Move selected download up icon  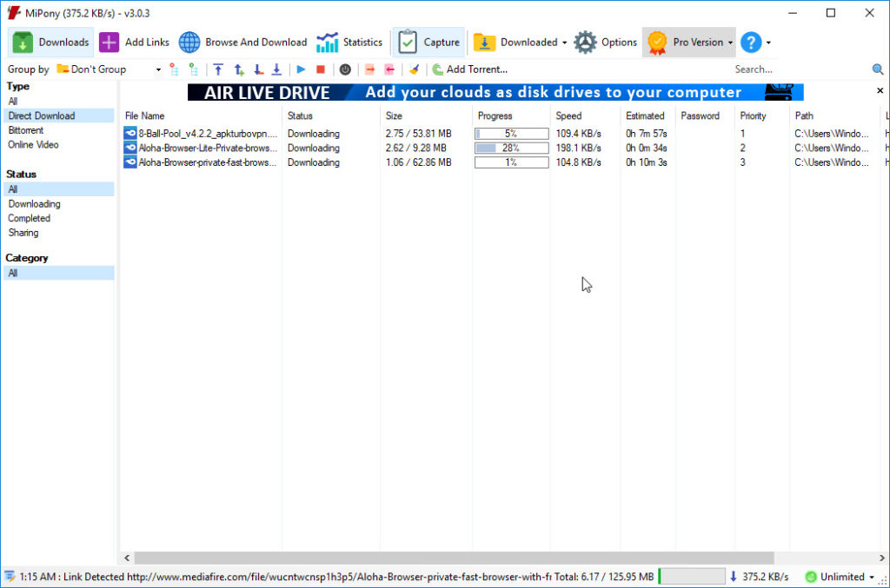tap(239, 69)
